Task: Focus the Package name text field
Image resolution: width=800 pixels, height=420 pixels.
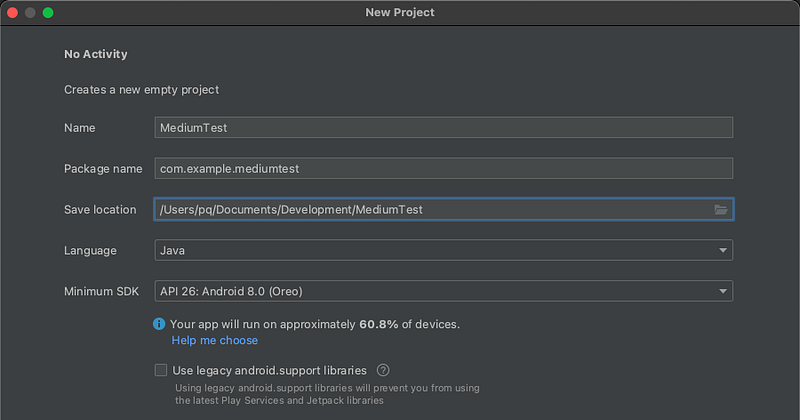Action: tap(443, 169)
